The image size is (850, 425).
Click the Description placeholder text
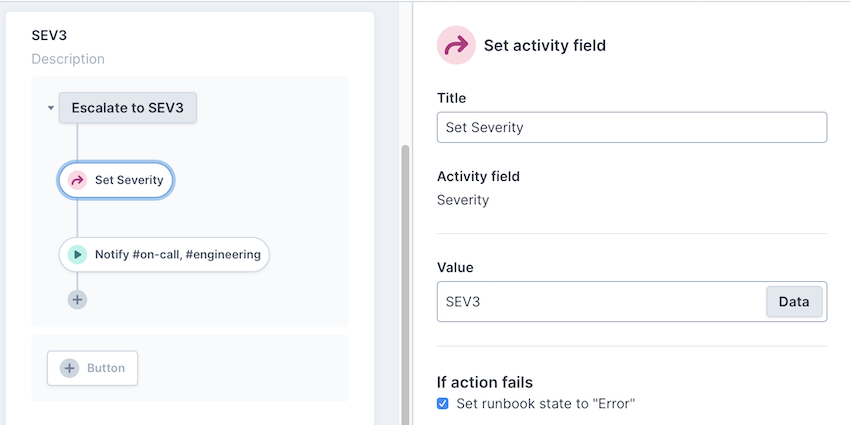68,59
